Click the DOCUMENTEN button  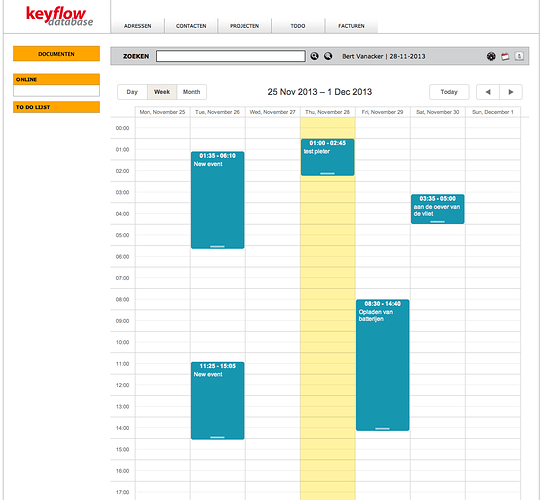56,54
